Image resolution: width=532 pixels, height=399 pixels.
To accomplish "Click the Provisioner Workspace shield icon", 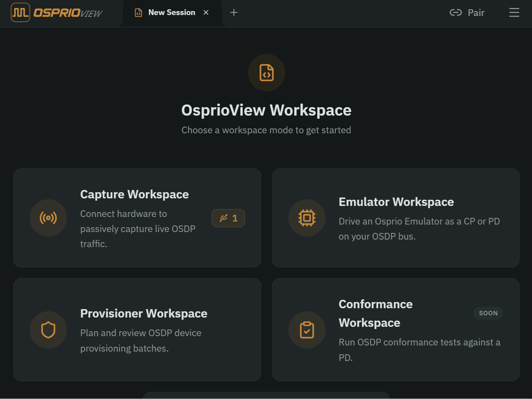I will 48,330.
